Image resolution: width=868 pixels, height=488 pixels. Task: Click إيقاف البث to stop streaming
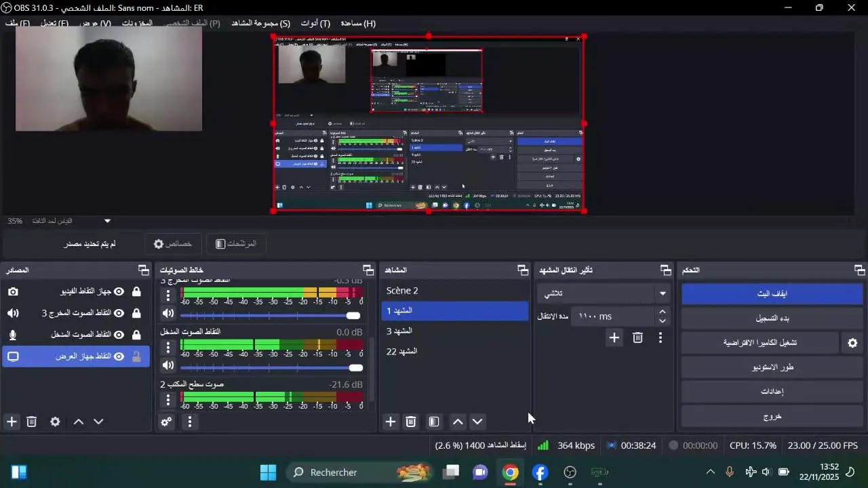tap(772, 293)
